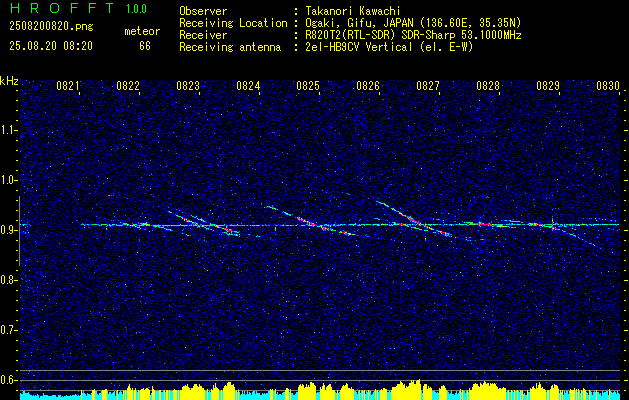629x400 pixels.
Task: Click the yellow power bars below 0827
Action: click(x=408, y=390)
